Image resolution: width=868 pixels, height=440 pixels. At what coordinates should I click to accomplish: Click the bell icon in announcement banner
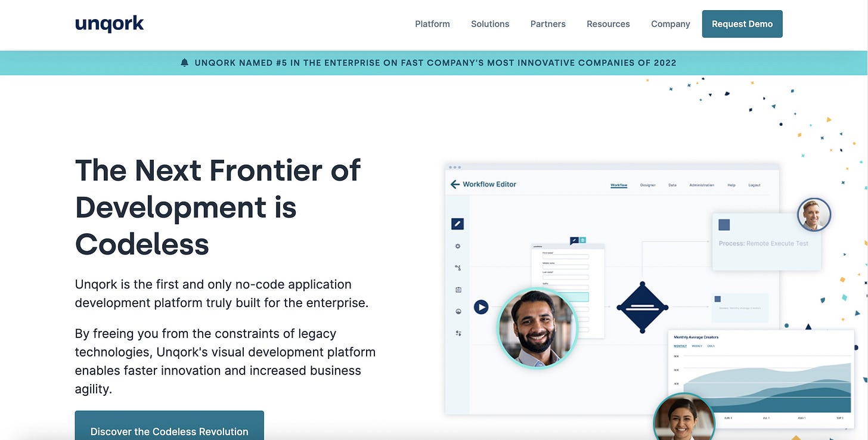pyautogui.click(x=184, y=63)
